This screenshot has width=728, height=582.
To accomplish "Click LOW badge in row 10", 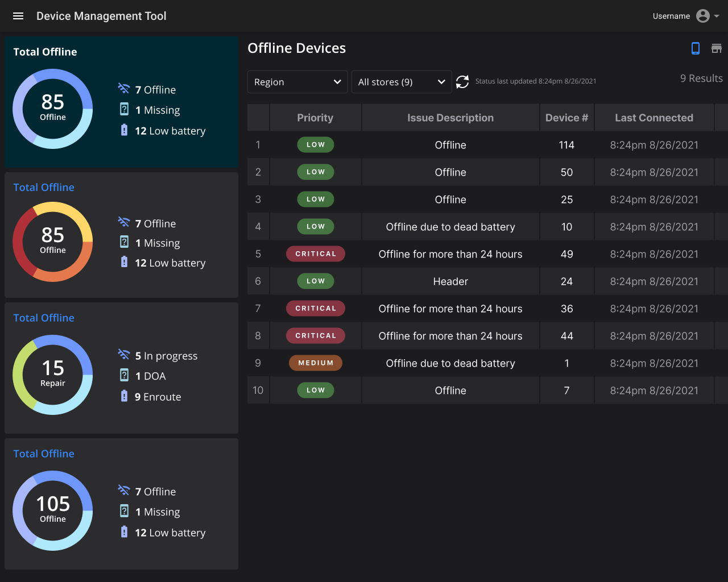I will (x=316, y=390).
